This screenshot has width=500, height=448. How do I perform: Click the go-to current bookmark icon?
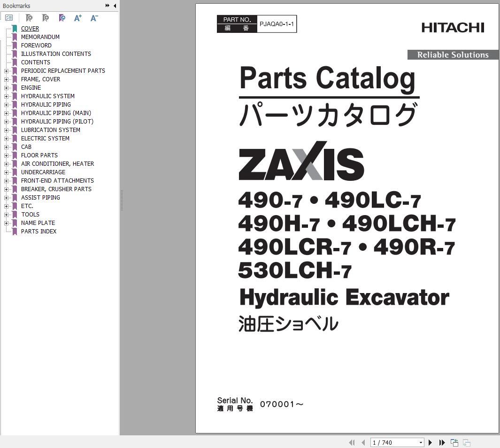[x=62, y=18]
